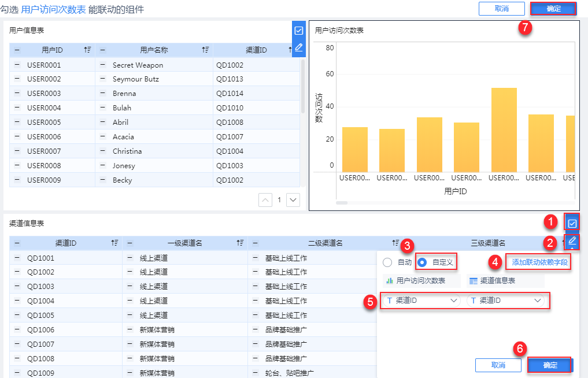Sort the 一级渠道名 column
Screen dimensions: 588x378
point(240,243)
